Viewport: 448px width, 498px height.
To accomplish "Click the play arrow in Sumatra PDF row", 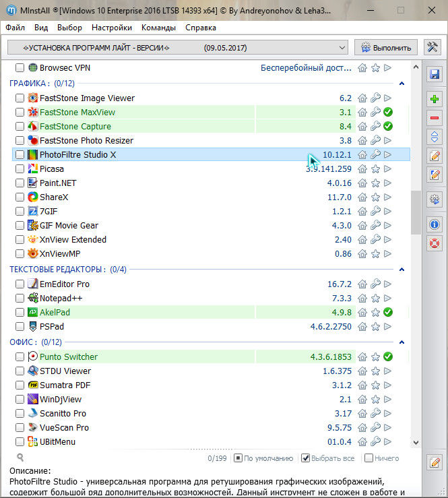I will tap(387, 385).
